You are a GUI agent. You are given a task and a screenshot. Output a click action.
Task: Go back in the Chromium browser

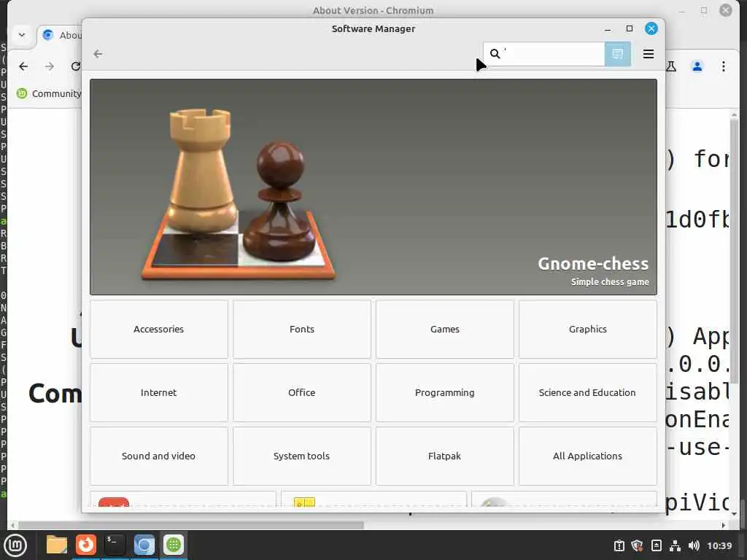(x=23, y=66)
